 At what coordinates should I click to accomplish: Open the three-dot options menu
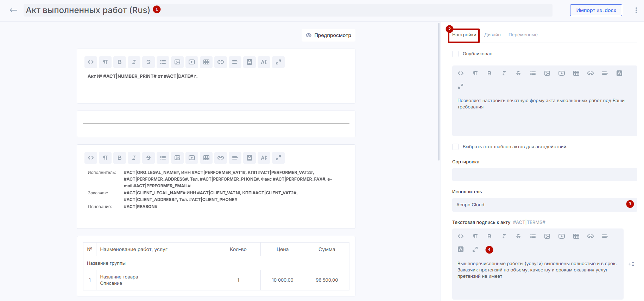[636, 10]
